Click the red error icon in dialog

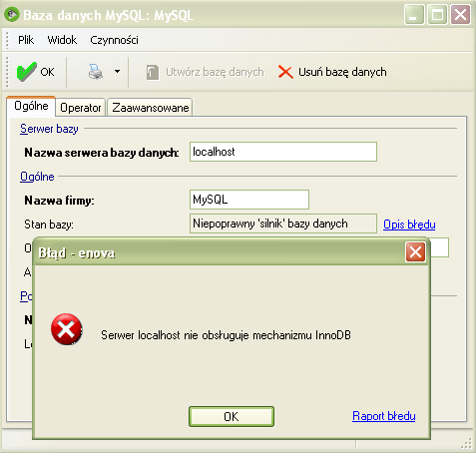coord(67,329)
